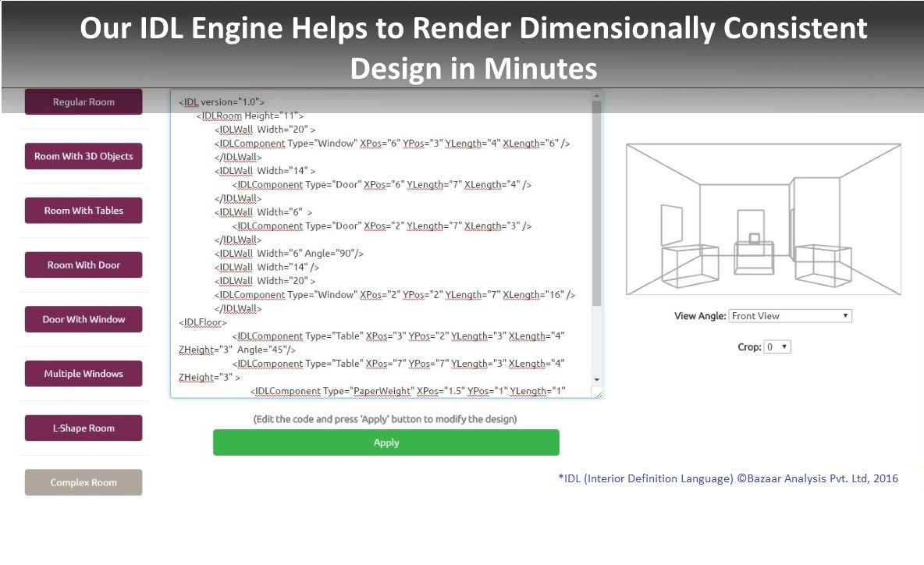Select the Regular Room template
The width and height of the screenshot is (924, 565).
point(84,101)
